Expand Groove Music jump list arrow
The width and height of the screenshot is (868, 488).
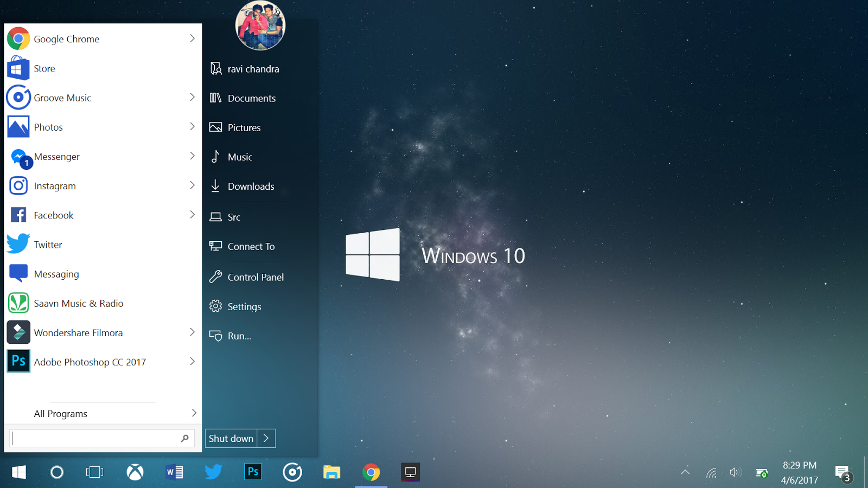pyautogui.click(x=192, y=97)
